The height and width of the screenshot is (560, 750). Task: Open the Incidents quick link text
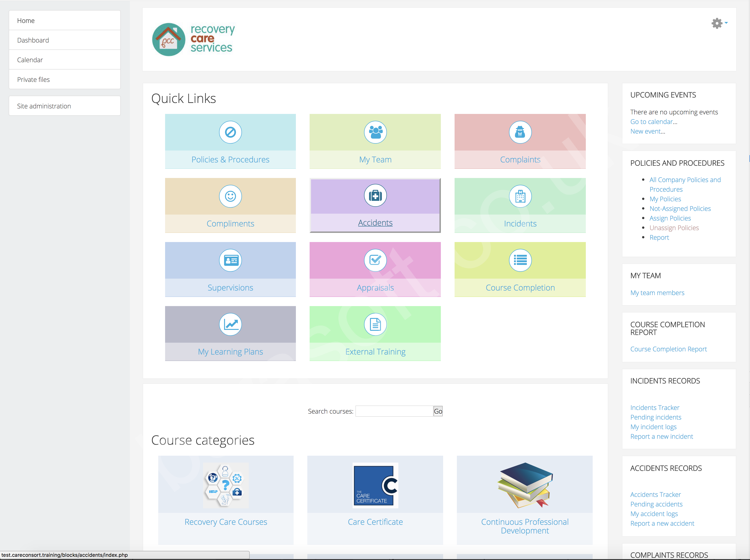tap(520, 224)
